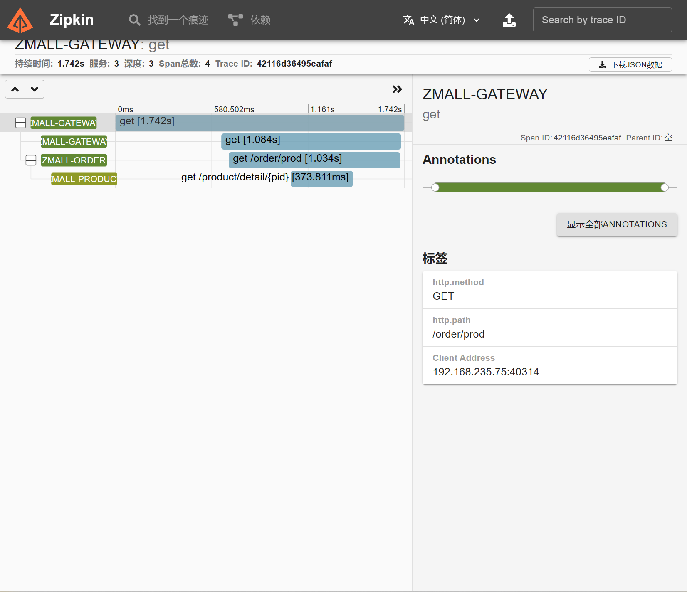The width and height of the screenshot is (687, 616).
Task: Click the Zipkin title text
Action: point(72,20)
